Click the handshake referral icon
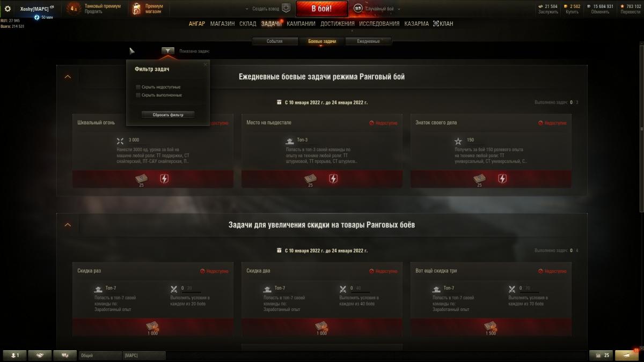Viewport: 644px width, 362px height. (40, 355)
